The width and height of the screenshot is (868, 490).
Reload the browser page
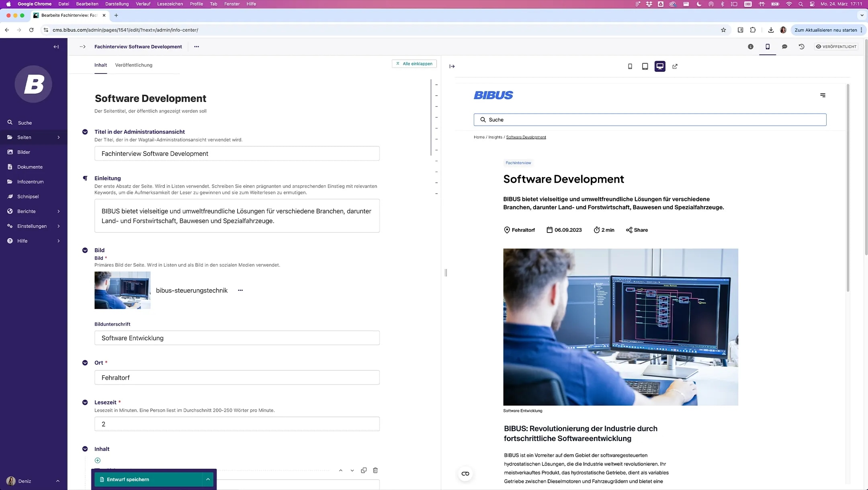(x=31, y=30)
